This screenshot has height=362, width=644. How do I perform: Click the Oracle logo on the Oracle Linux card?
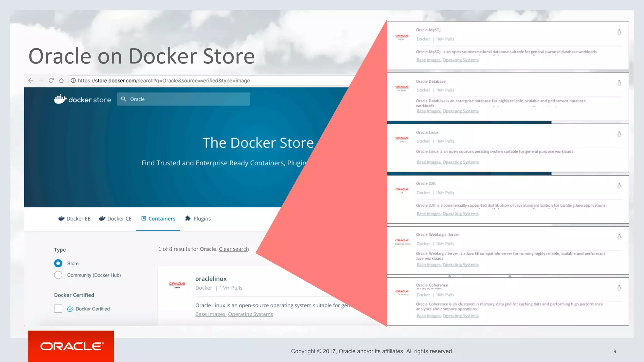click(402, 139)
